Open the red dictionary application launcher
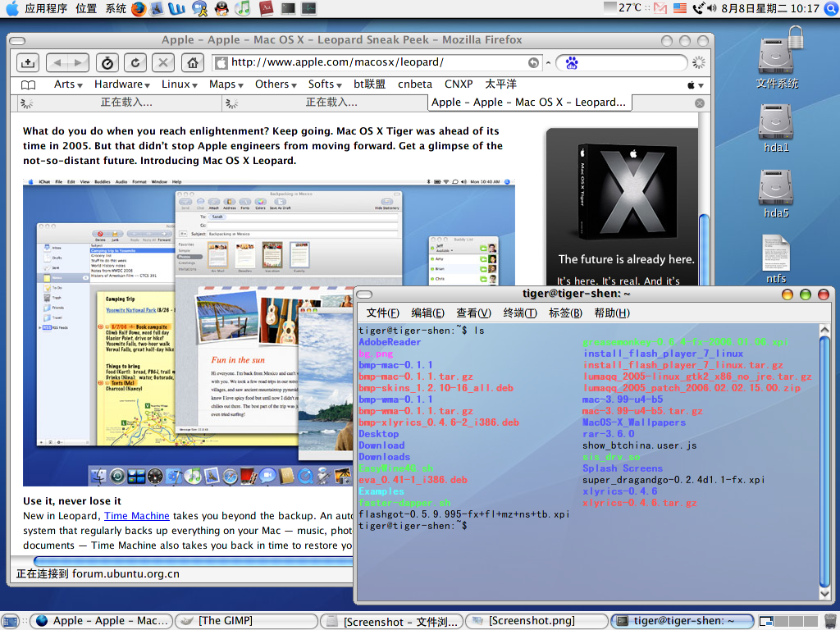This screenshot has width=840, height=630. click(x=266, y=8)
